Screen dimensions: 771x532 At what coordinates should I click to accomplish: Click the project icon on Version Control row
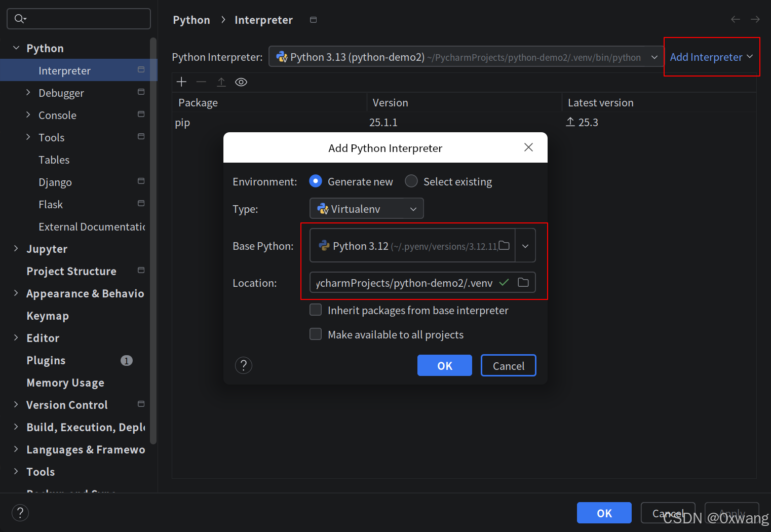coord(141,404)
